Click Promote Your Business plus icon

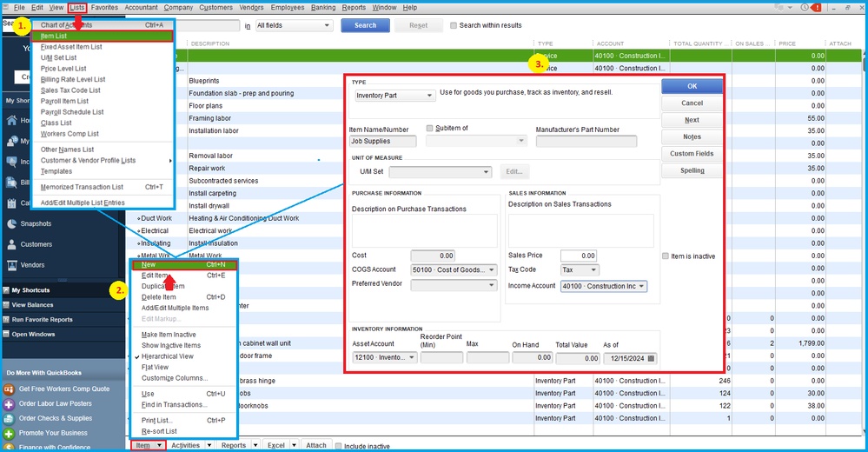9,433
